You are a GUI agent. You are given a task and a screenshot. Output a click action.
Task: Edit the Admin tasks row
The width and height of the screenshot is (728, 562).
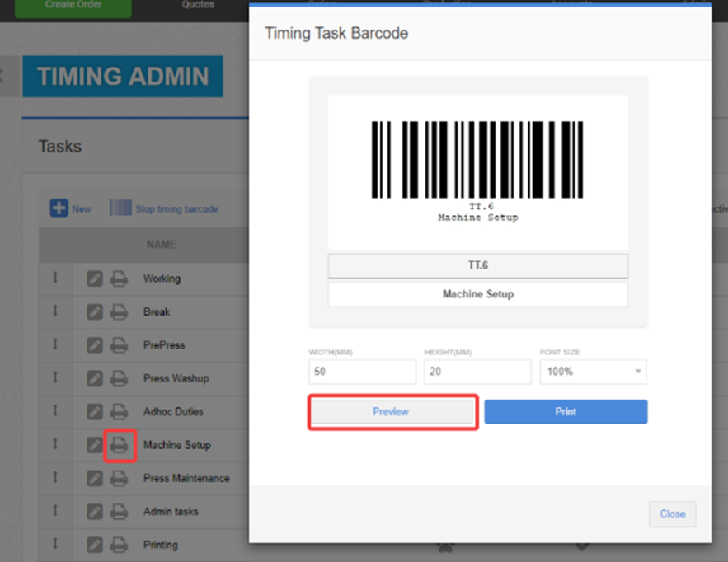point(95,512)
